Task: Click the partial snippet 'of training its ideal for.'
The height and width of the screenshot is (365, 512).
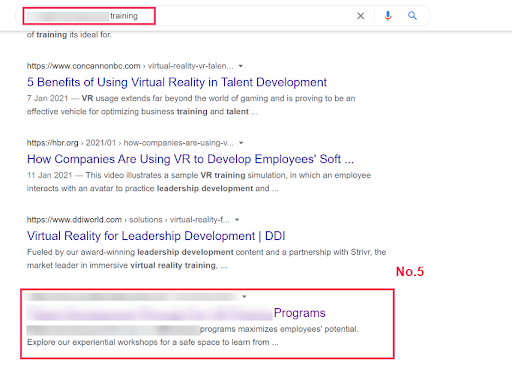Action: pyautogui.click(x=69, y=35)
